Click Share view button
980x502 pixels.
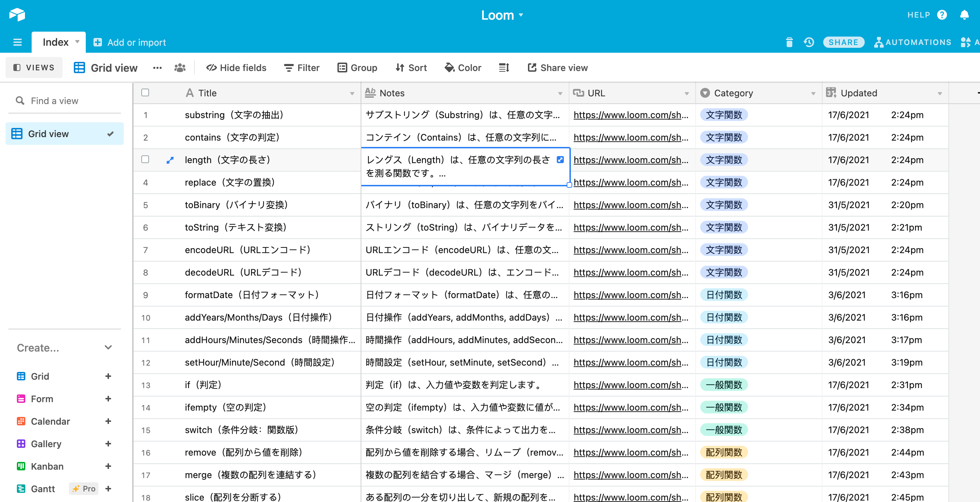click(x=558, y=68)
